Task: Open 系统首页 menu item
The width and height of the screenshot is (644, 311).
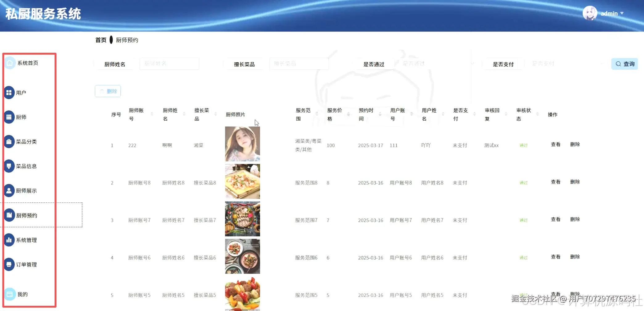Action: click(x=28, y=63)
